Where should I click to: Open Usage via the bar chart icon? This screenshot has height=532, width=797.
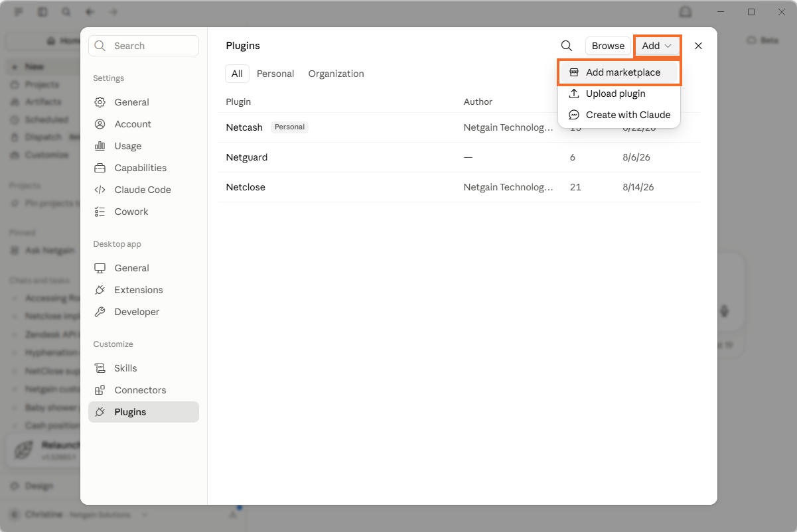(x=100, y=146)
